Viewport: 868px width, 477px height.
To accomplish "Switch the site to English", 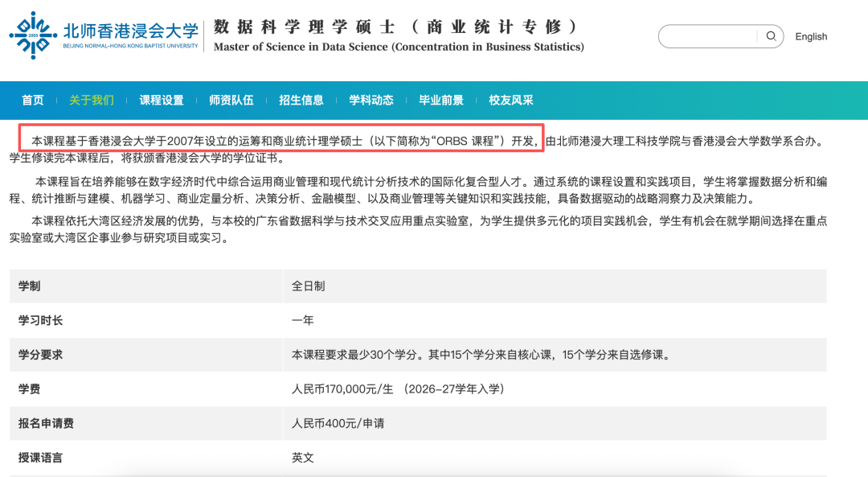I will click(811, 36).
